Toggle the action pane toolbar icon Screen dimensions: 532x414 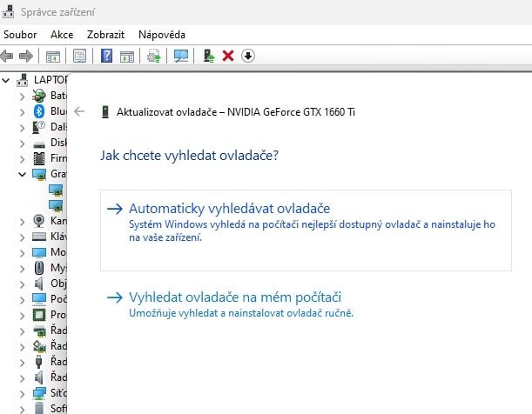coord(127,57)
